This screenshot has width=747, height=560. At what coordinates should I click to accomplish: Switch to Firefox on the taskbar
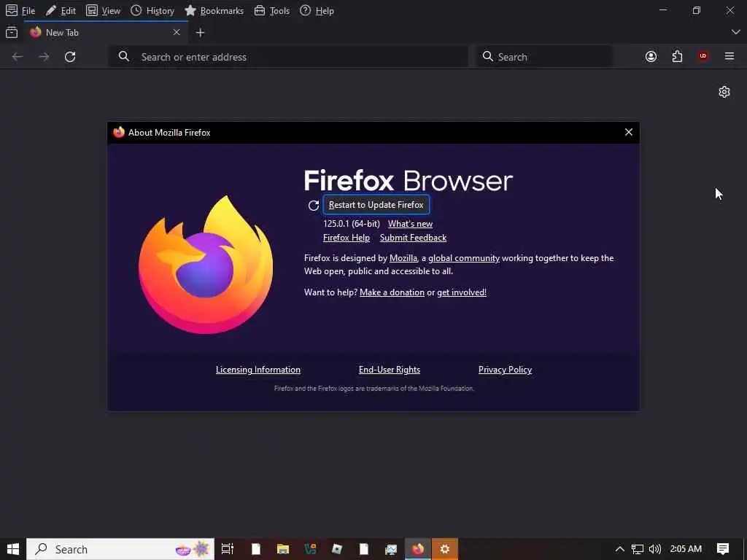coord(418,549)
